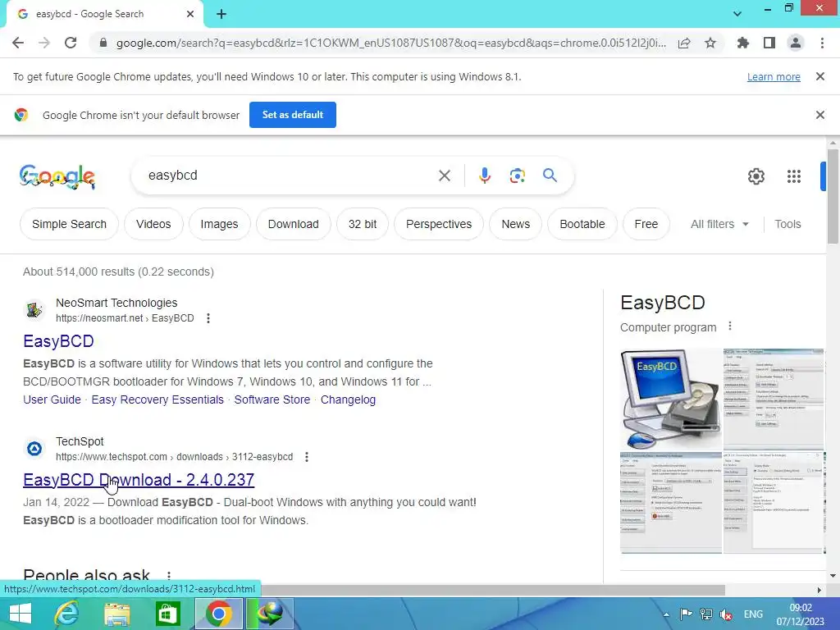
Task: Open the search Tools button
Action: (787, 224)
